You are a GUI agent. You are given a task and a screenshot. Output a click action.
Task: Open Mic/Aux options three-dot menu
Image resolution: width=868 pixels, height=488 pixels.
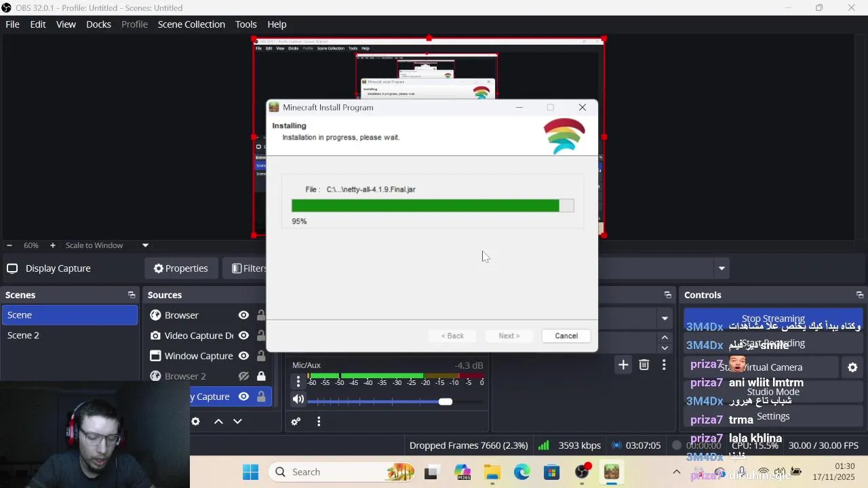click(298, 382)
